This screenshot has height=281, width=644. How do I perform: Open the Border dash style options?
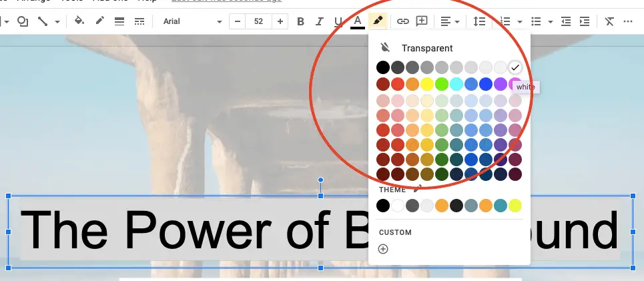[x=139, y=21]
